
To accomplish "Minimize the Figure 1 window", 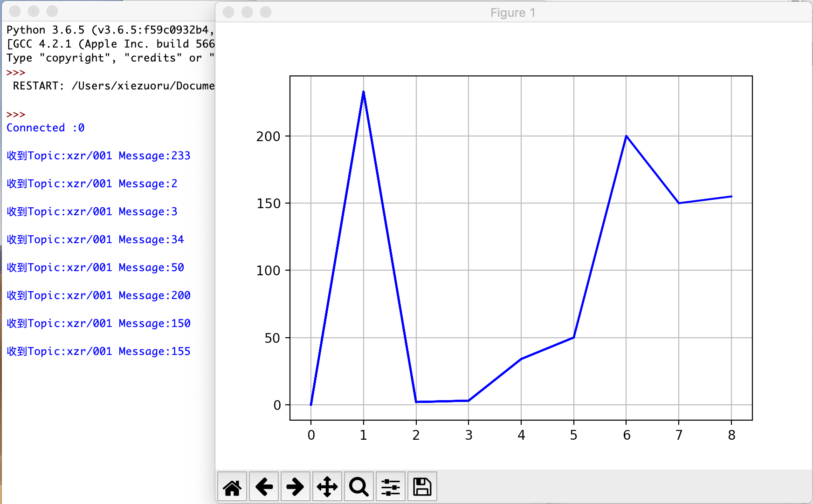I will click(247, 12).
